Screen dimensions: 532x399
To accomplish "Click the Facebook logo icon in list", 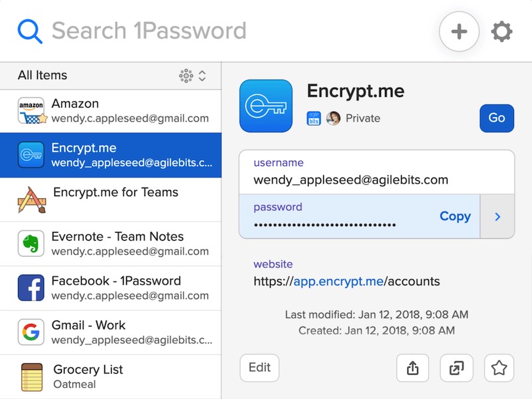I will [31, 288].
